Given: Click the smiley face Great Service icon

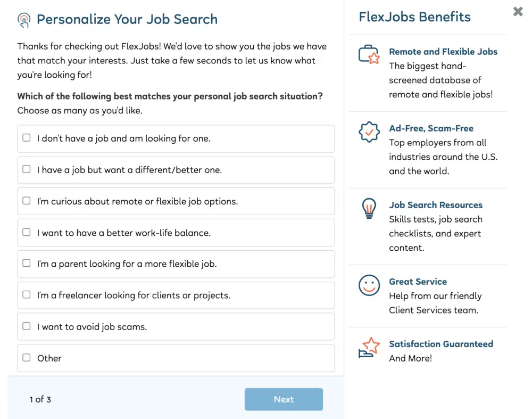Looking at the screenshot, I should [369, 285].
